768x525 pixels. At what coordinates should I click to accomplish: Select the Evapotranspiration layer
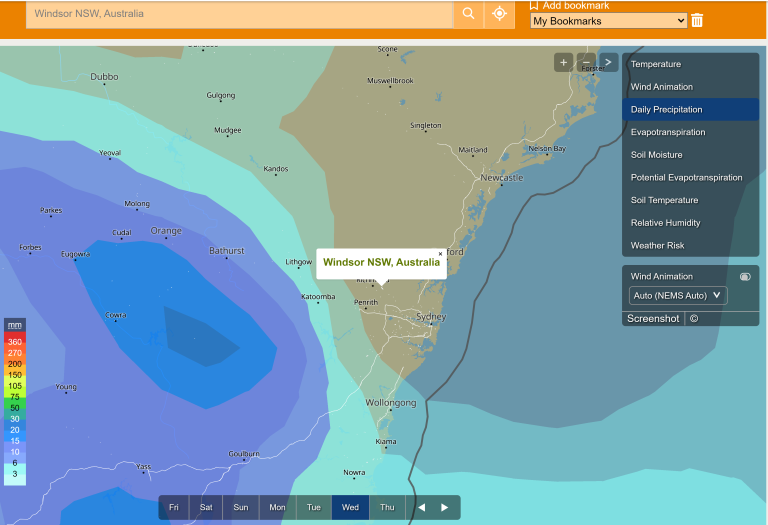click(x=690, y=132)
